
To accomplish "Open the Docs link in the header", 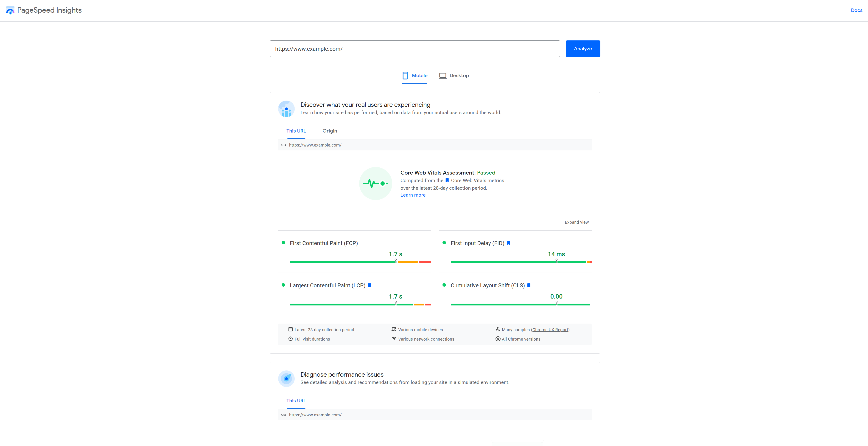I will (857, 10).
